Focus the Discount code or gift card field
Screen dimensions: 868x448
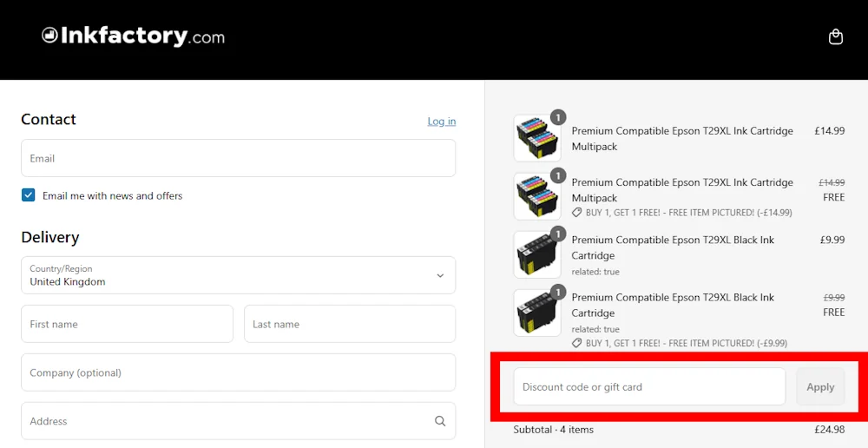[649, 386]
